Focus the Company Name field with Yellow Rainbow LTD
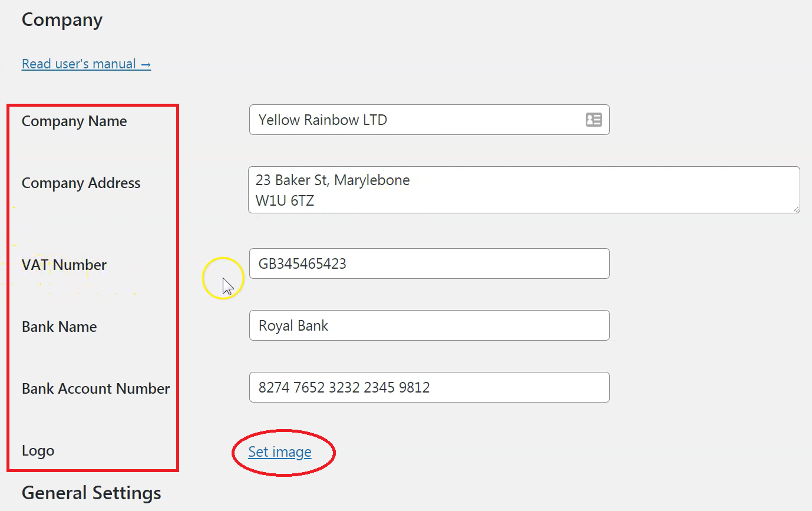The width and height of the screenshot is (812, 511). tap(429, 120)
